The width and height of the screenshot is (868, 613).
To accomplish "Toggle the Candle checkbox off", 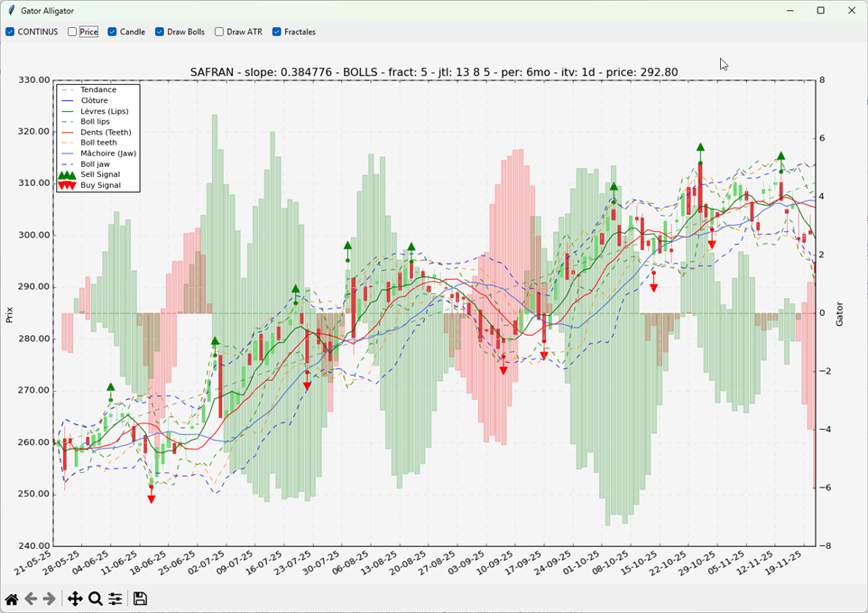I will pos(113,32).
